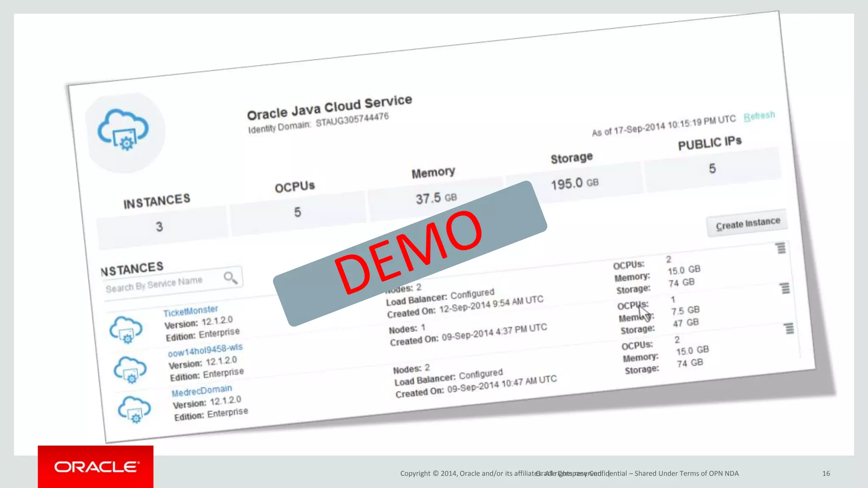
Task: Open the oow14hol9458-wls instance link
Action: click(x=205, y=351)
